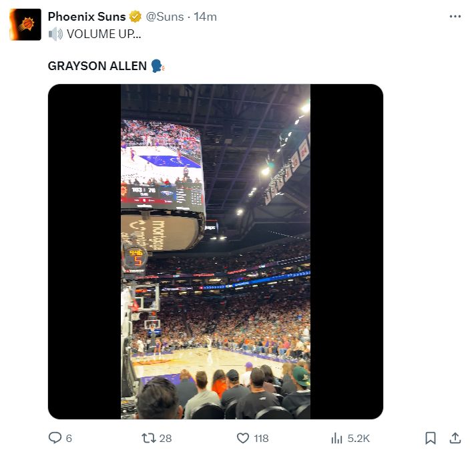This screenshot has width=476, height=452.
Task: Share the tweet using the upload arrow icon
Action: [455, 438]
